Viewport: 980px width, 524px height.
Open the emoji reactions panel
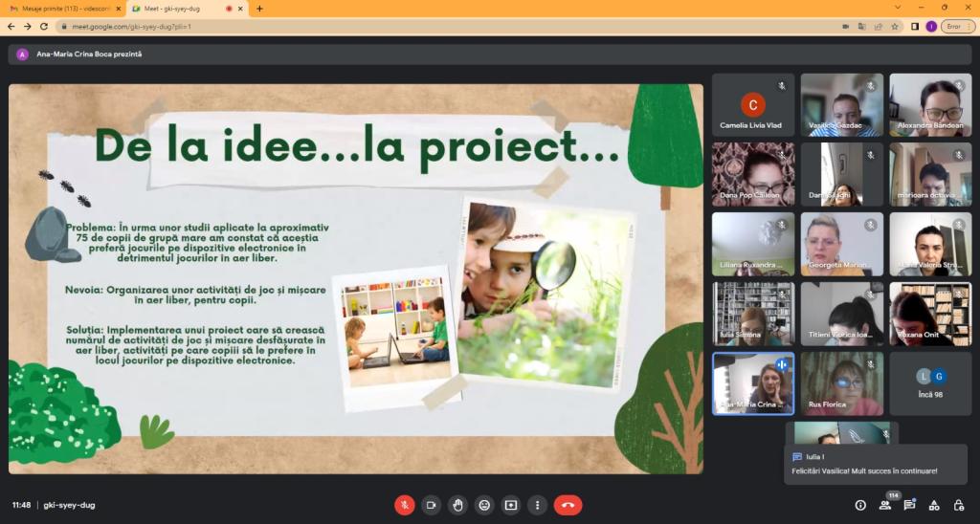click(484, 505)
